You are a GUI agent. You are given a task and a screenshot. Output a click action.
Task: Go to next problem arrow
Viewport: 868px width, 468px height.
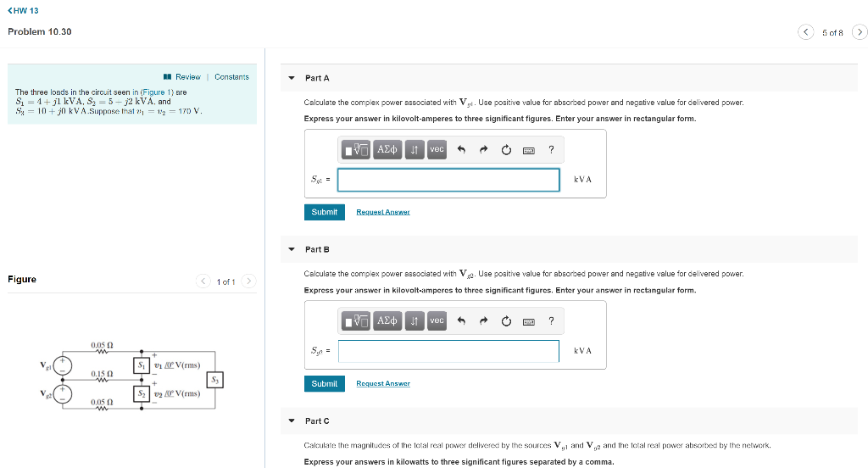tap(860, 32)
